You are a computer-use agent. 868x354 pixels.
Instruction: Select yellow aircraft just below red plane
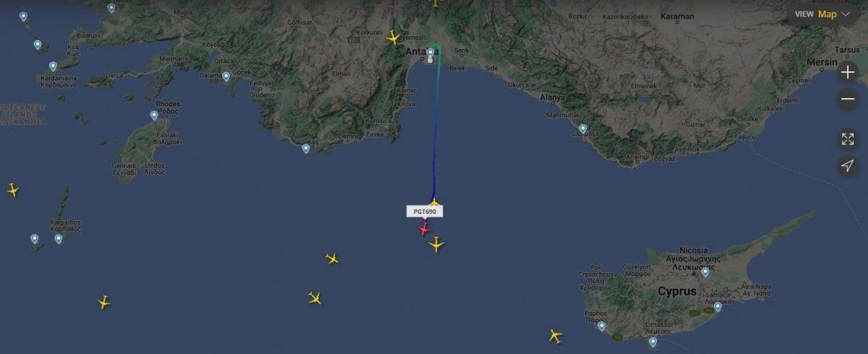pos(436,245)
